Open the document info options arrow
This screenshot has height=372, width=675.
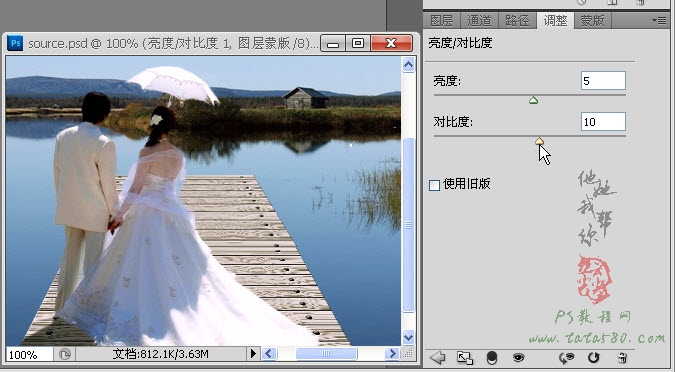pyautogui.click(x=253, y=354)
